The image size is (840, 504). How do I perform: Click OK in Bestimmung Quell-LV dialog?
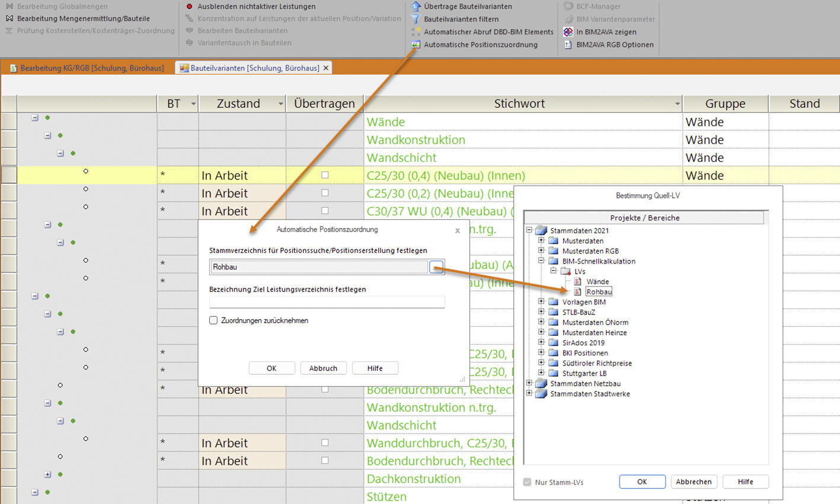point(641,481)
